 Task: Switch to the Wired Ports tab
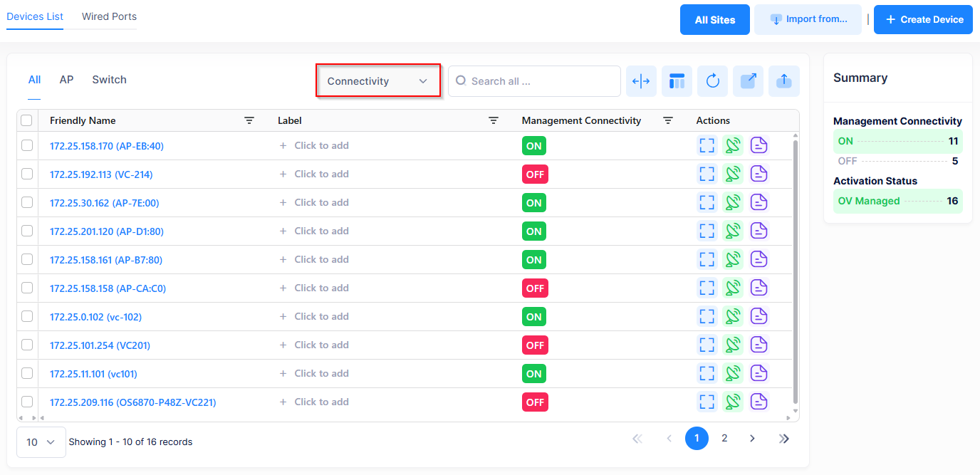[x=109, y=16]
